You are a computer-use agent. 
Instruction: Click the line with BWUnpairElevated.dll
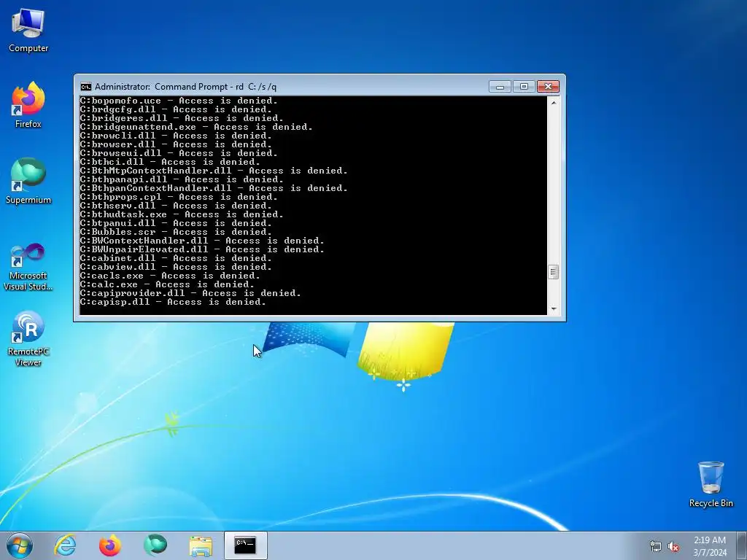(201, 249)
